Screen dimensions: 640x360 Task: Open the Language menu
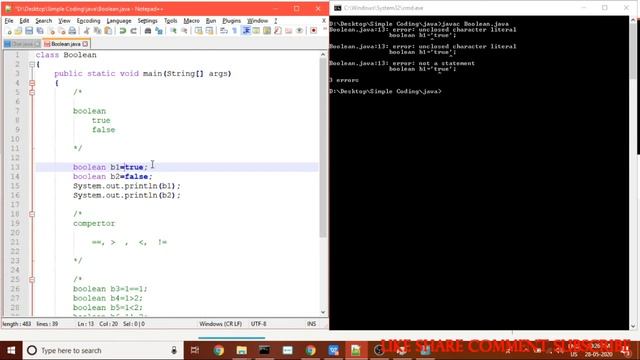pos(119,21)
